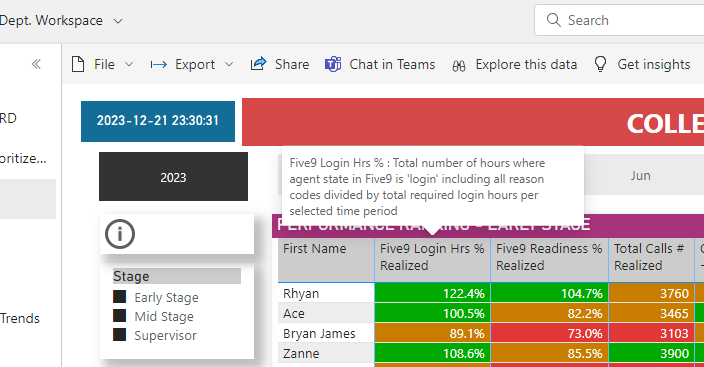The height and width of the screenshot is (367, 704).
Task: Sort by First Name column header
Action: (x=326, y=260)
